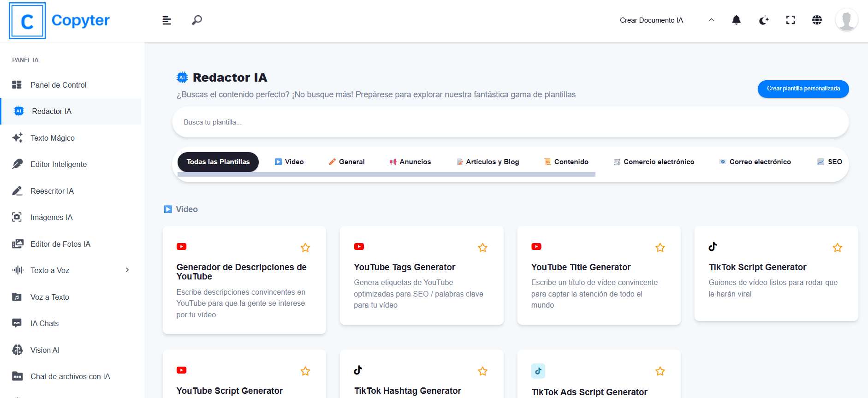Image resolution: width=868 pixels, height=398 pixels.
Task: Favorite the YouTube Tags Generator template
Action: click(x=482, y=248)
